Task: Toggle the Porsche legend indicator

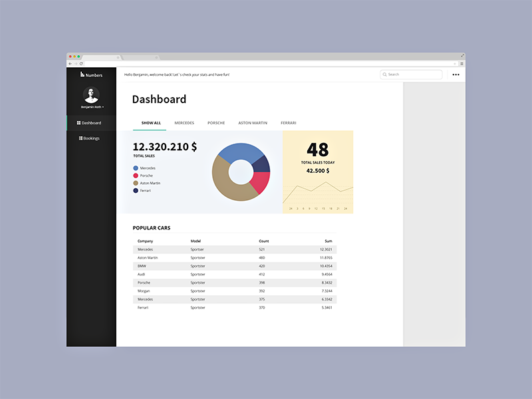Action: [136, 176]
